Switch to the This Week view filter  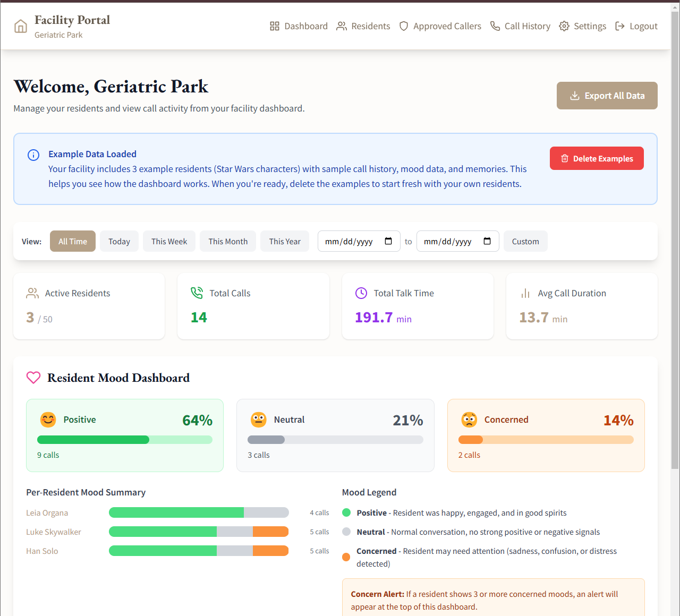click(x=169, y=241)
